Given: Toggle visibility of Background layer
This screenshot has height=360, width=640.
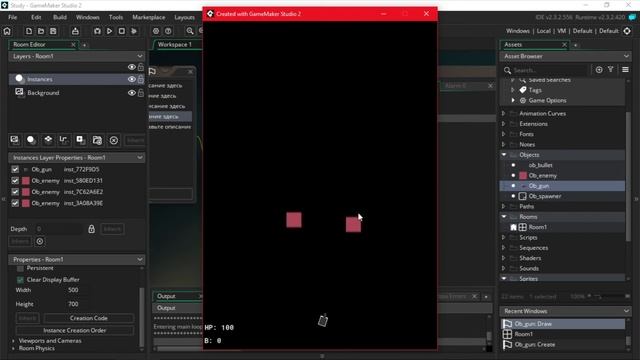Looking at the screenshot, I should pyautogui.click(x=131, y=93).
